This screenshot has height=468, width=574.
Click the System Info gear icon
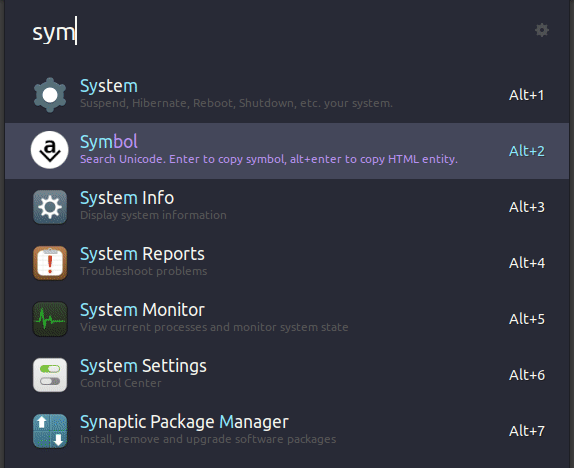point(50,207)
